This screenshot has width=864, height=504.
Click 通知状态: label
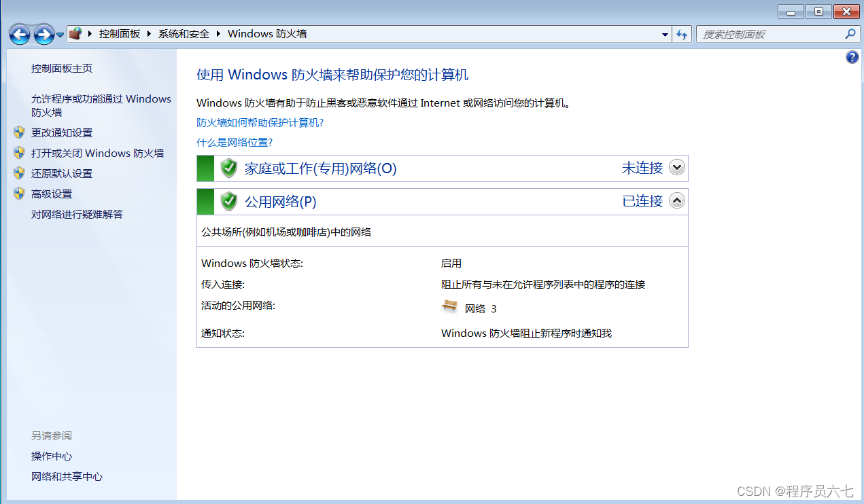(x=223, y=334)
